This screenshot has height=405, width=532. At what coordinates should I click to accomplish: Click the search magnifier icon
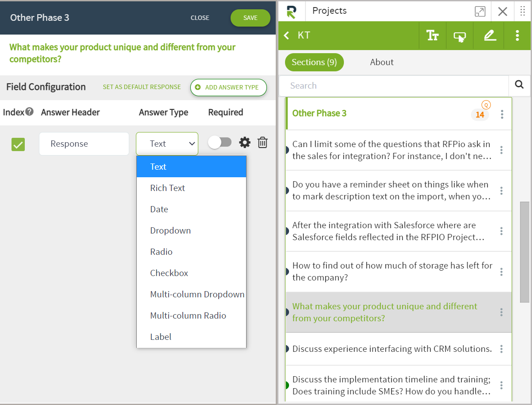[x=520, y=86]
